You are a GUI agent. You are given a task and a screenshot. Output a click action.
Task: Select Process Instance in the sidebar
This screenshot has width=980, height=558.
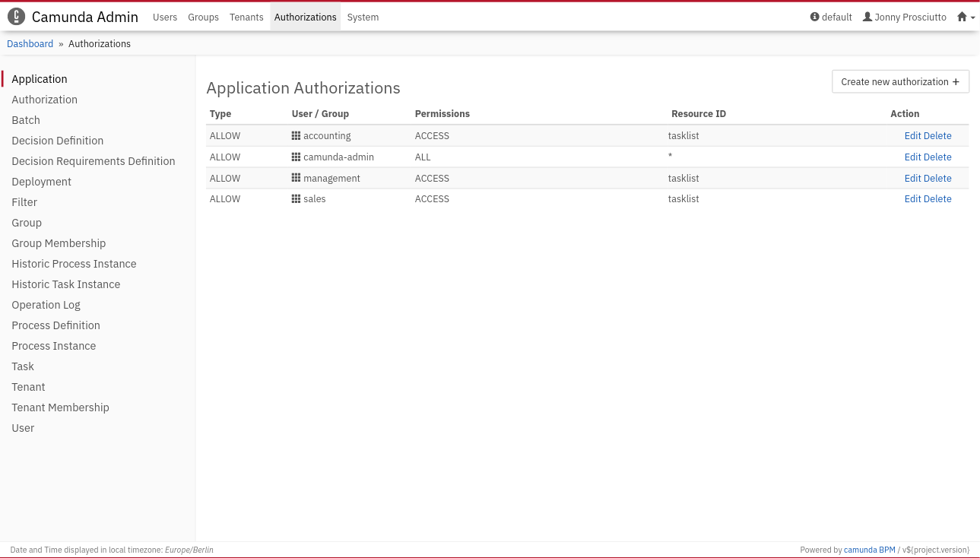pyautogui.click(x=54, y=346)
